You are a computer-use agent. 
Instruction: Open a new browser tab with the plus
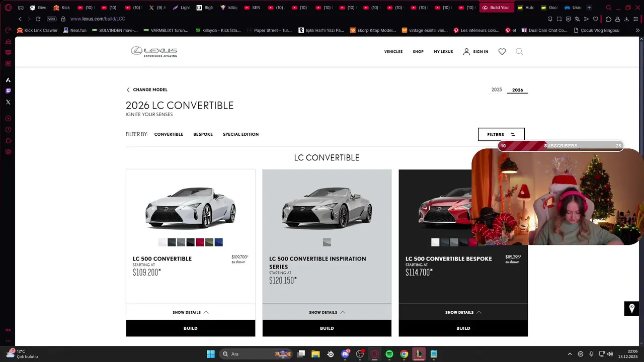[589, 8]
